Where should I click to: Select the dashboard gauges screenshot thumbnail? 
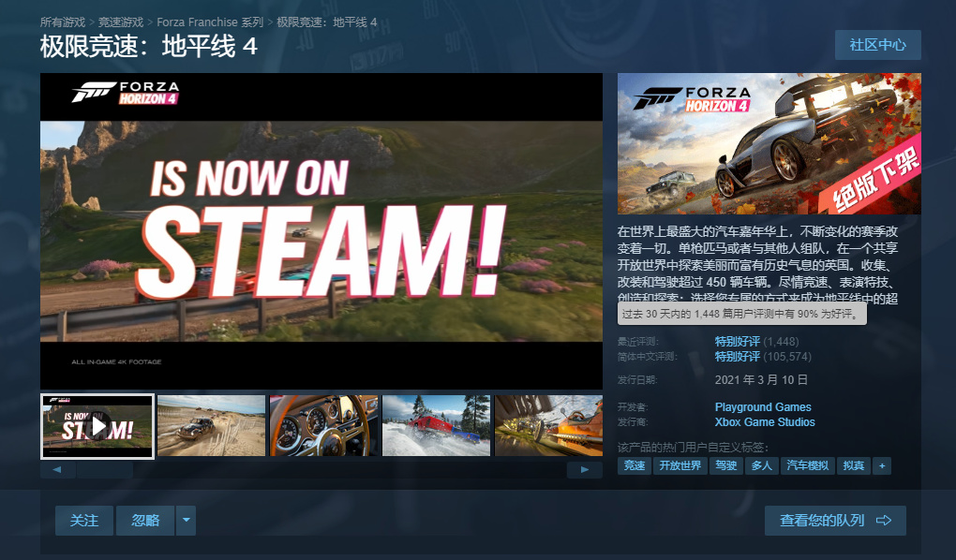click(x=323, y=425)
